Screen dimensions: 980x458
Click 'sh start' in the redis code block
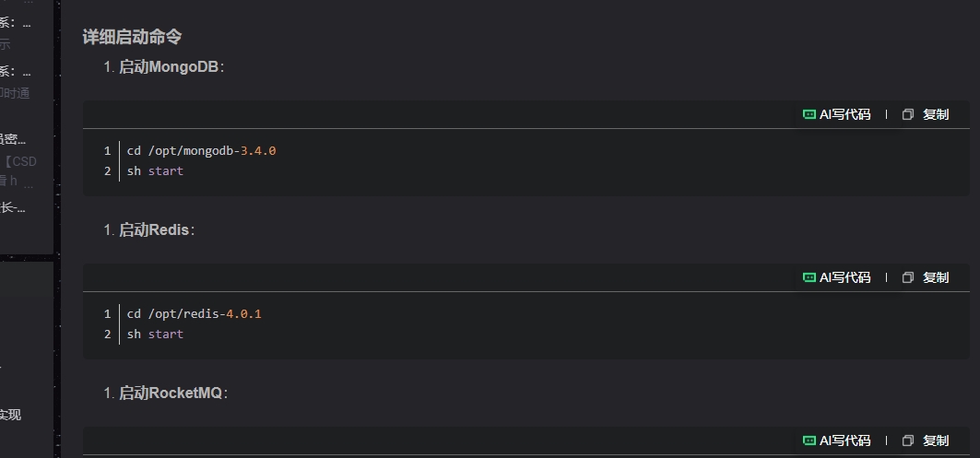pos(155,334)
